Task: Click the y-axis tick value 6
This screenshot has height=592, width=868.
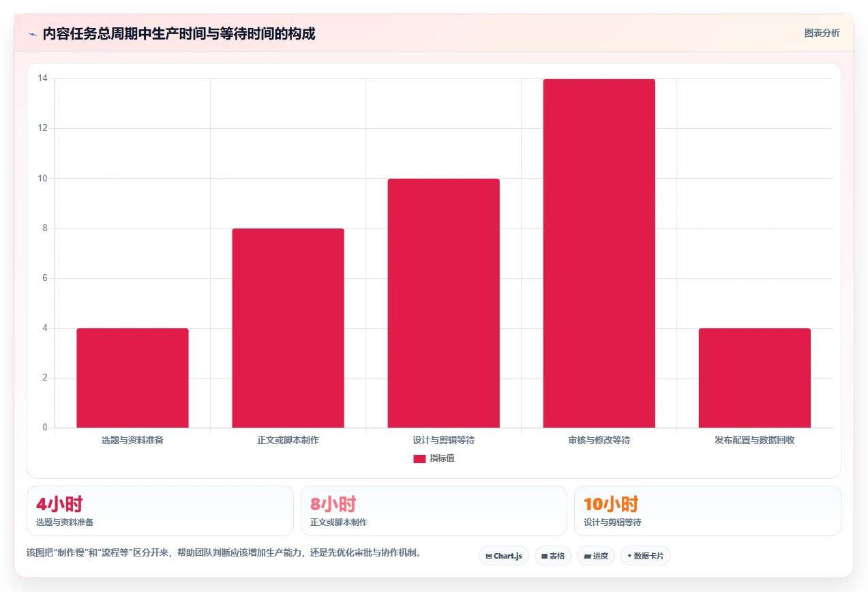Action: 45,278
